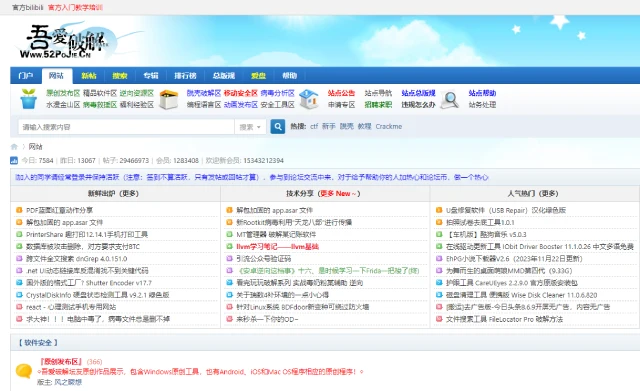Click purple icon beside EhPG小说下载器 post
Screen dimensions: 640x391
pos(439,258)
